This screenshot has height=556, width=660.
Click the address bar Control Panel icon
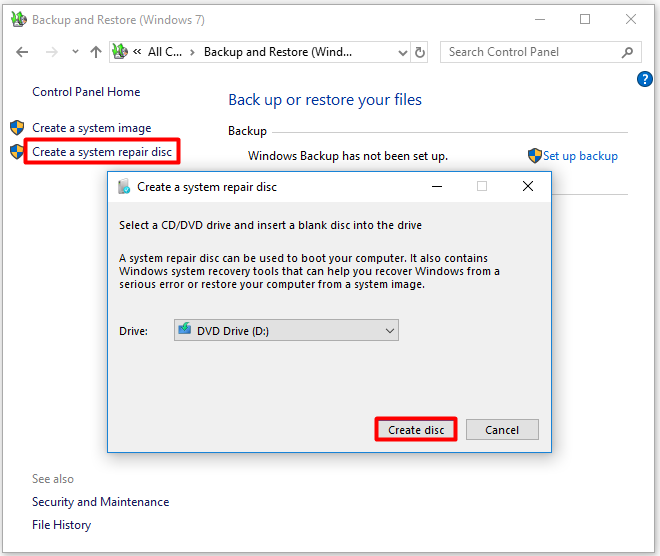tap(120, 52)
